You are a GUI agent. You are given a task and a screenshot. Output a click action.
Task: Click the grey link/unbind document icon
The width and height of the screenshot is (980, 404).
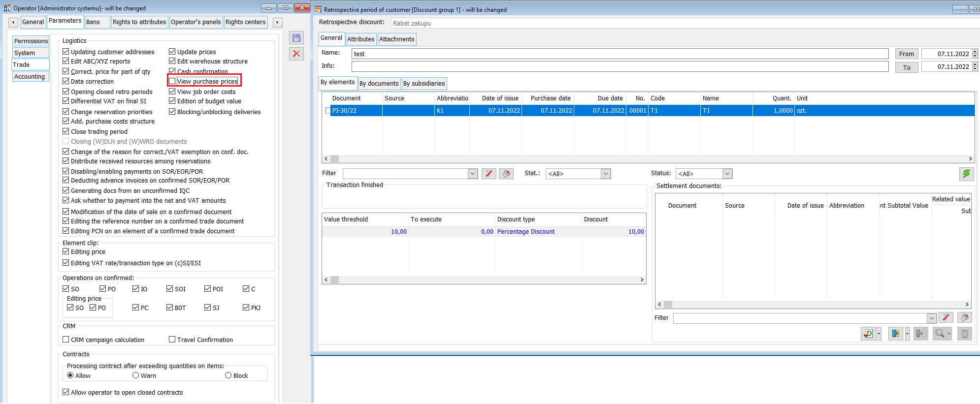click(x=921, y=334)
